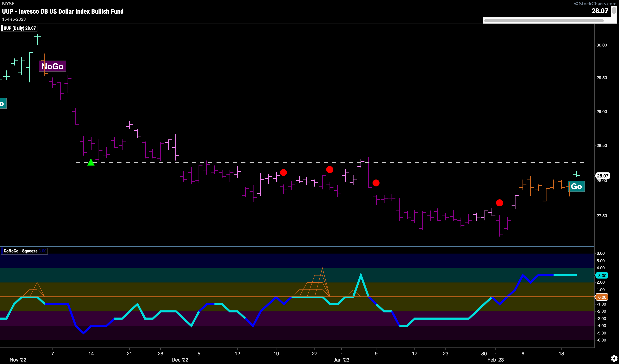Click the vertical scrollbar thumb at top right

click(x=614, y=10)
